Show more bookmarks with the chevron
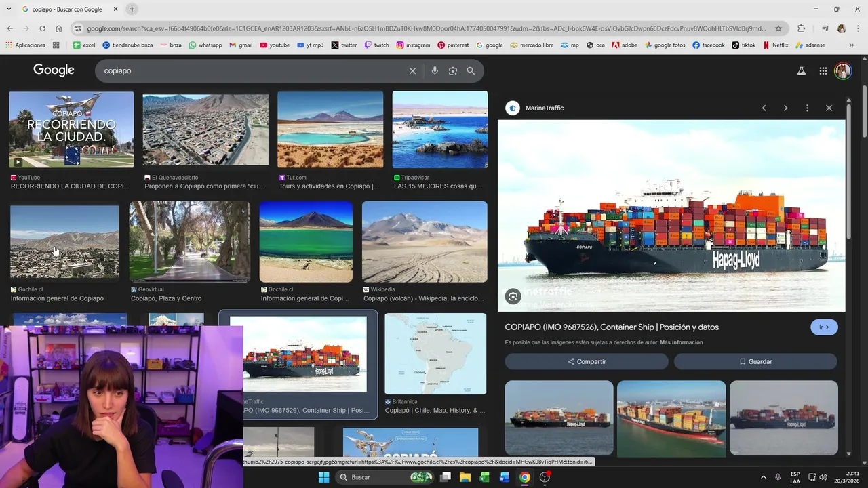Image resolution: width=868 pixels, height=488 pixels. click(x=852, y=45)
